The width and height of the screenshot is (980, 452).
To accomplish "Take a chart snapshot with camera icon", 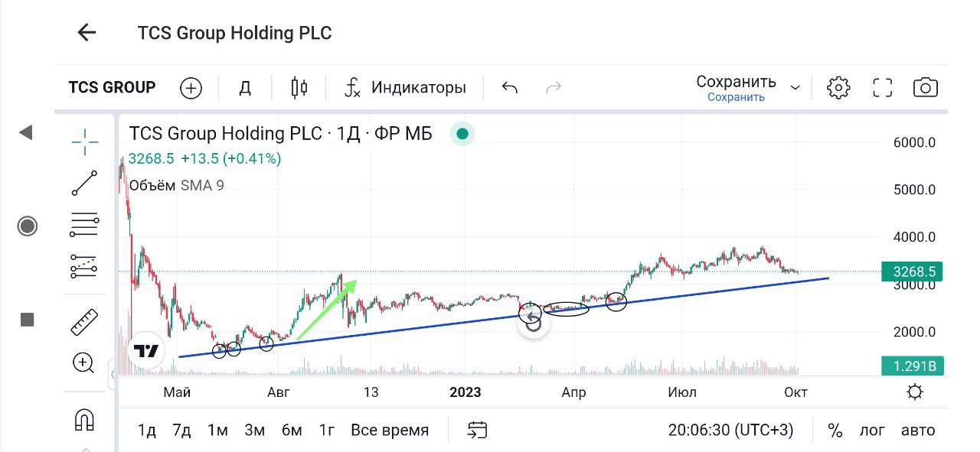I will pyautogui.click(x=926, y=87).
